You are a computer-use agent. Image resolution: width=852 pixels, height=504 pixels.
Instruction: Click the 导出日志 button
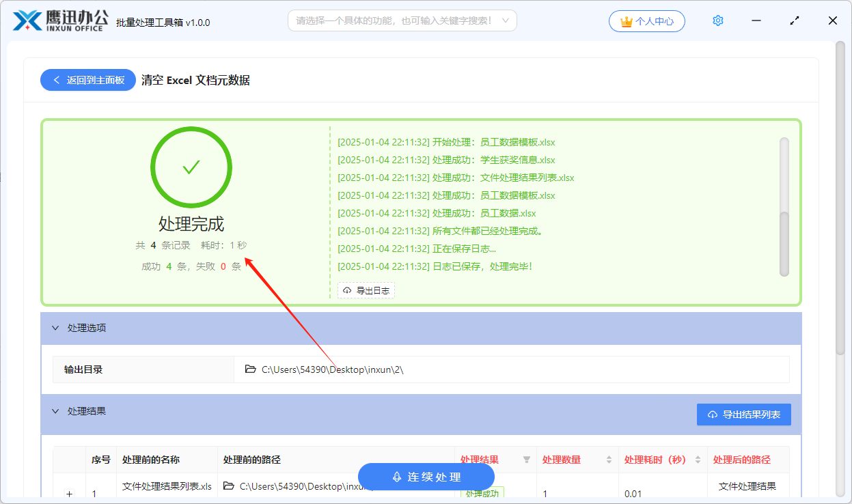click(366, 290)
